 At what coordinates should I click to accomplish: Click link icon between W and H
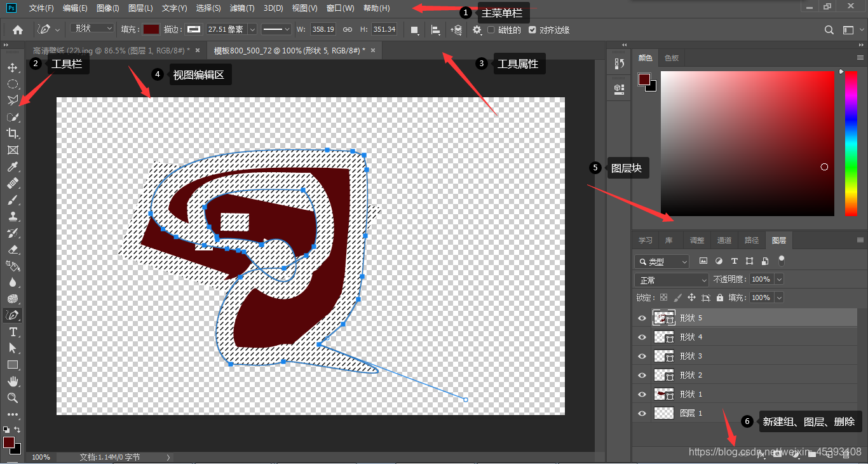pyautogui.click(x=348, y=29)
